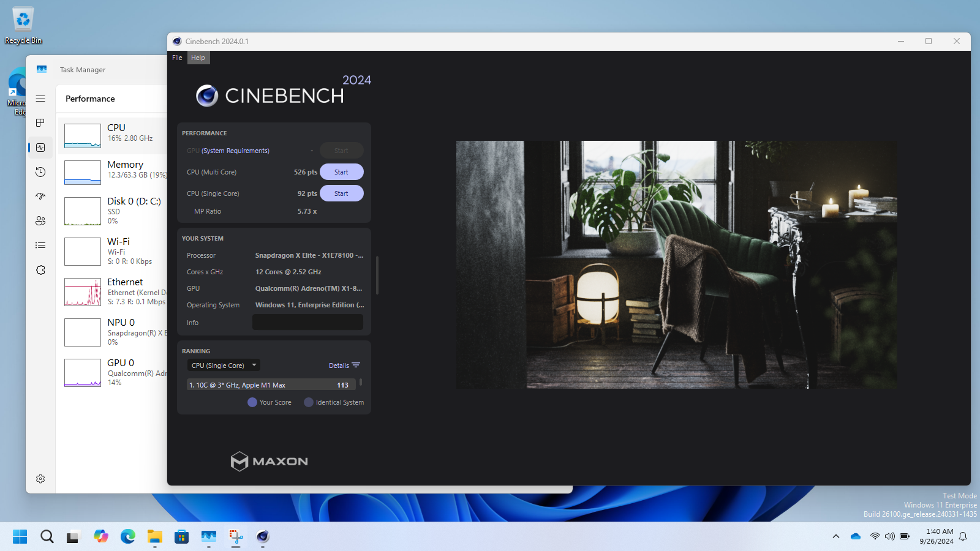Screen dimensions: 980x551
Task: Expand the CPU (Single Core) ranking dropdown
Action: 224,365
